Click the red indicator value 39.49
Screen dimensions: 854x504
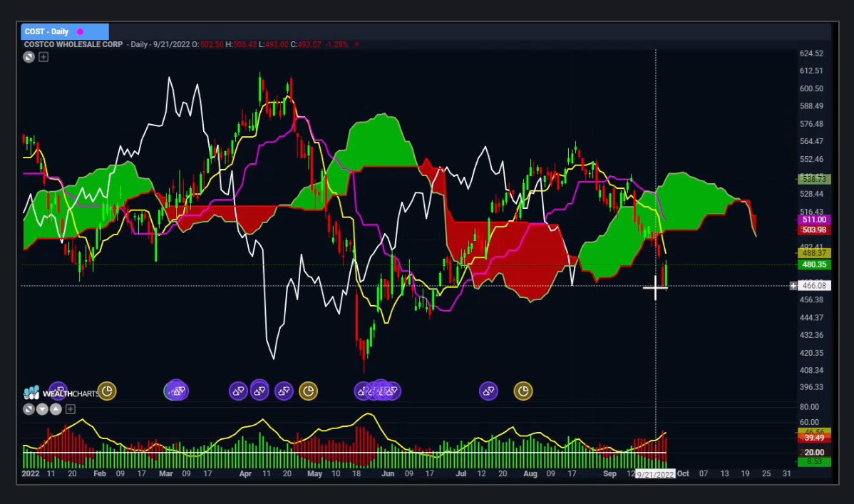[814, 438]
